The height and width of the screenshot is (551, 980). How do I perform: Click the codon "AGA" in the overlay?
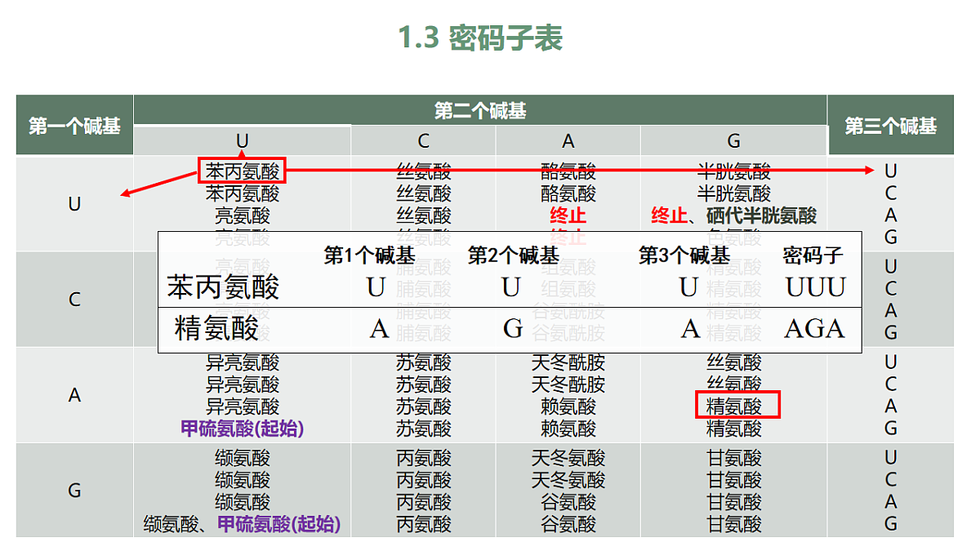tap(814, 329)
